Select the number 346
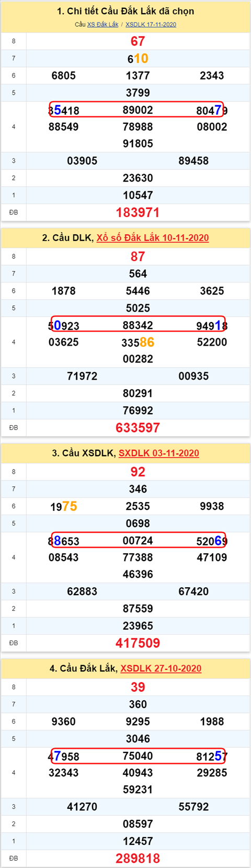Image resolution: width=251 pixels, height=868 pixels. tap(138, 489)
